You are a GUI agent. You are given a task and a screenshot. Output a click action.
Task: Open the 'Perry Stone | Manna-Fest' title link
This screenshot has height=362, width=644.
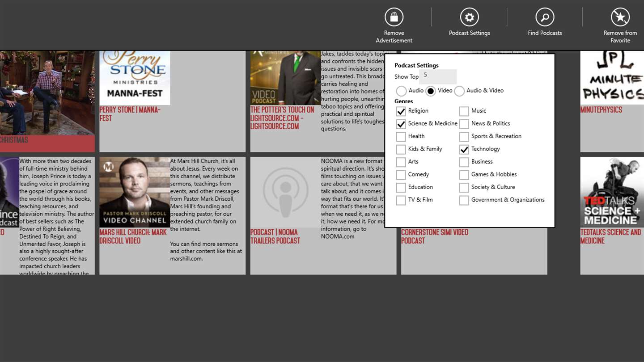pos(130,114)
